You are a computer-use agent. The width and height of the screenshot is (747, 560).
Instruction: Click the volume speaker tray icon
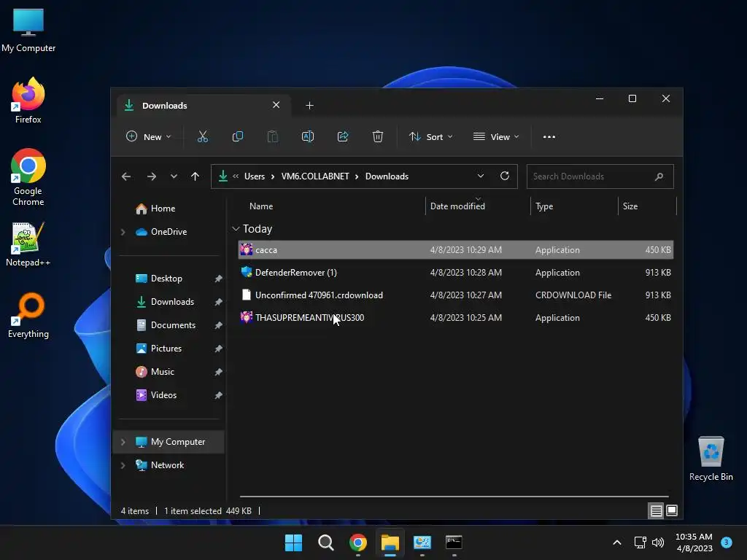[658, 542]
